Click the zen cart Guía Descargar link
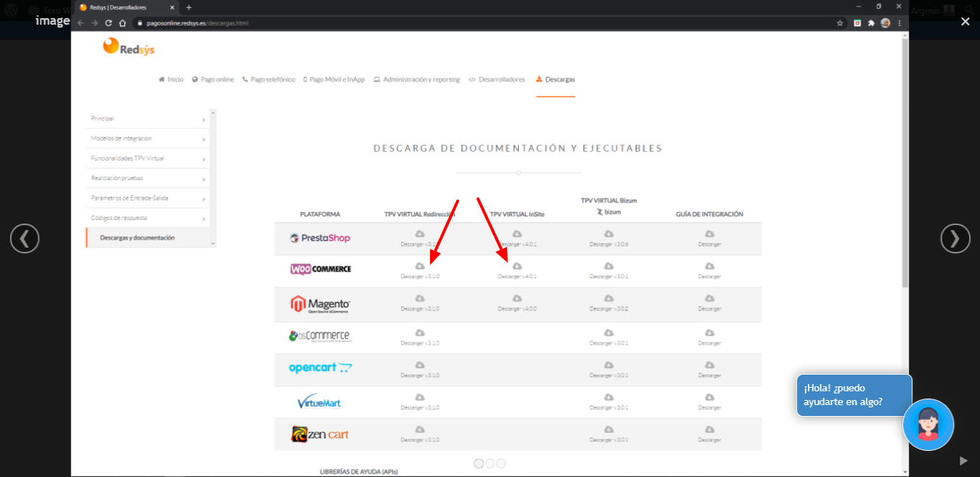 click(710, 440)
